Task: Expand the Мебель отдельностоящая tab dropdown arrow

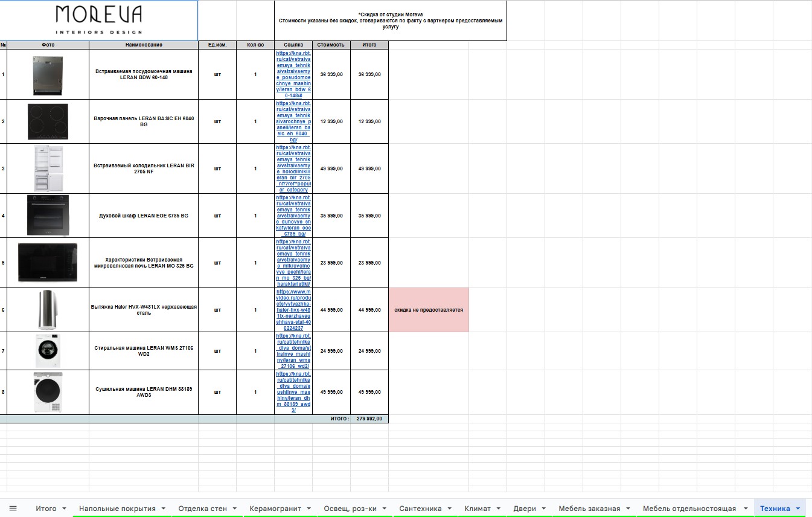Action: click(744, 509)
